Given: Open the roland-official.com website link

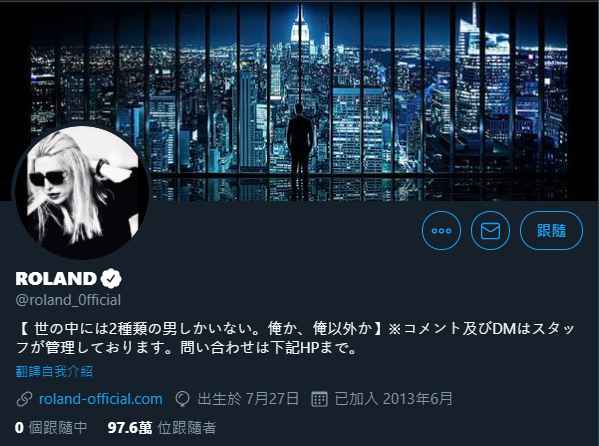Looking at the screenshot, I should [x=100, y=399].
